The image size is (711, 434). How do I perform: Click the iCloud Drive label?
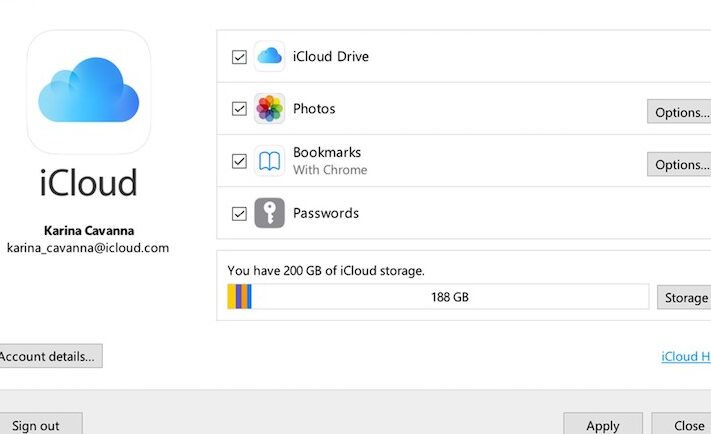point(331,56)
